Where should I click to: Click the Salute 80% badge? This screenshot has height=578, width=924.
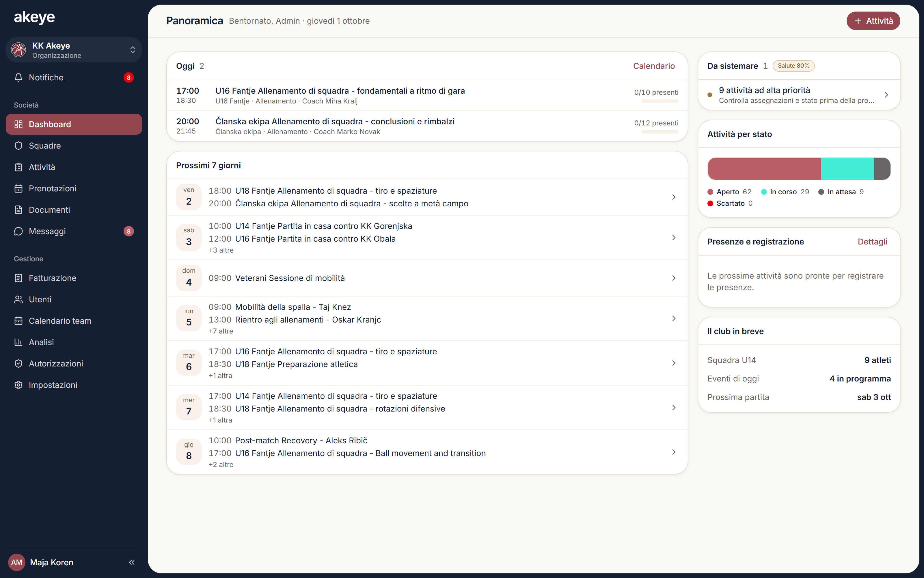(x=793, y=66)
